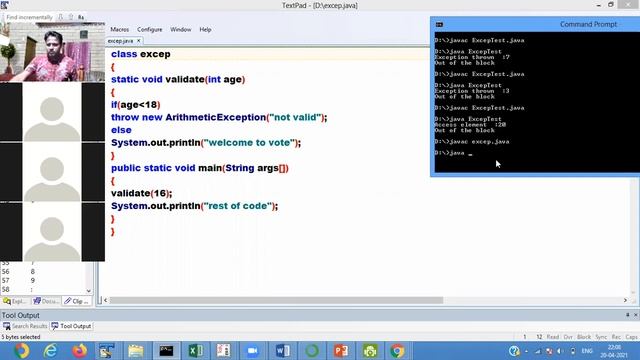Open the volume control tray icon
Viewport: 640px width, 360px height.
click(x=560, y=351)
